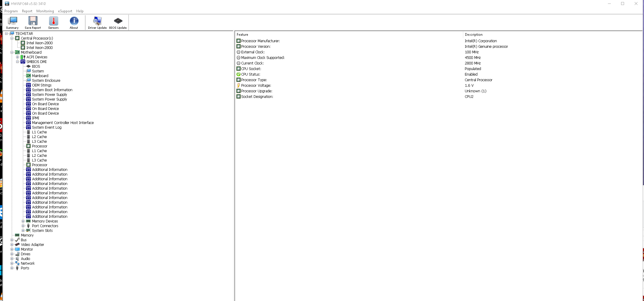Select the OEM Strings tree item
Screen dimensions: 644x301
42,85
